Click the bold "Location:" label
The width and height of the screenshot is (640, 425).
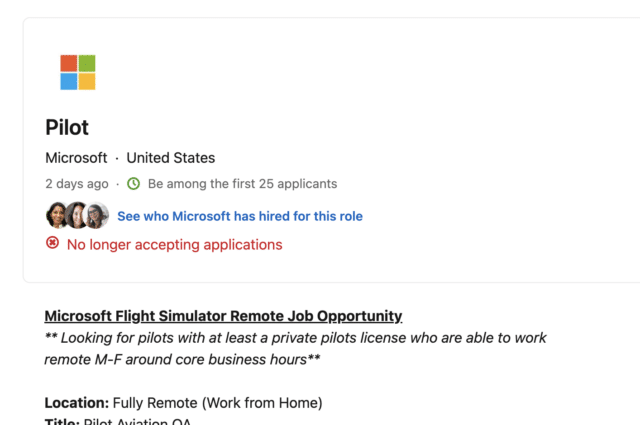76,403
